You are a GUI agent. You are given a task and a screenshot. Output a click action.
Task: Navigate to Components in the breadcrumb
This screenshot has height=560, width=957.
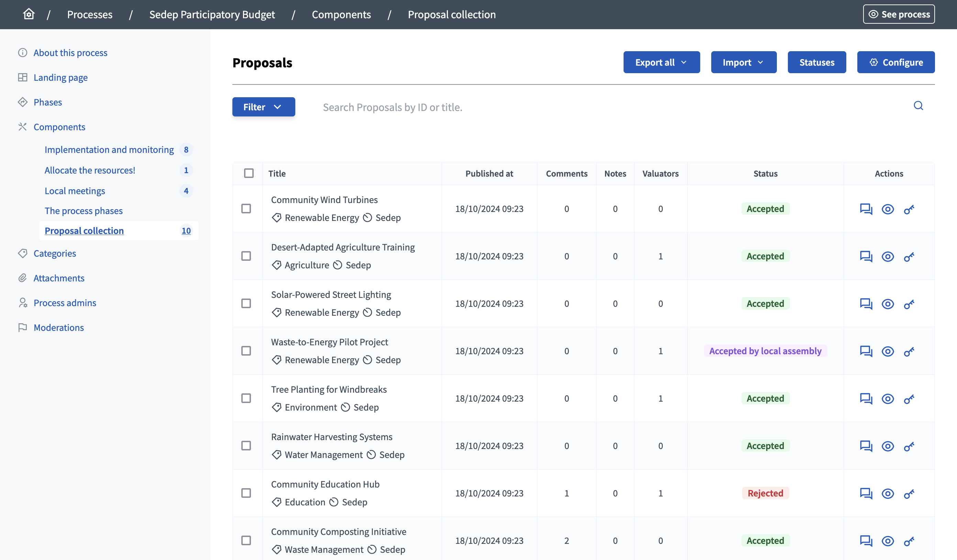341,14
